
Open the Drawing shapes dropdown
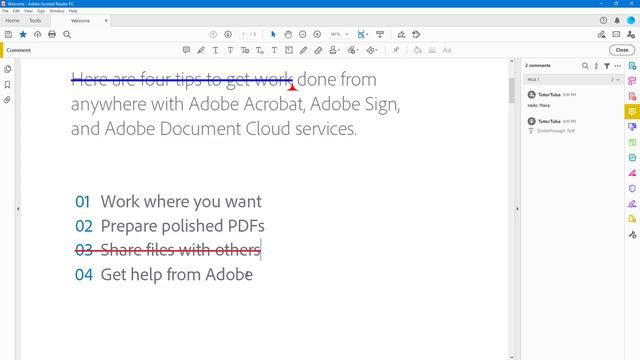(372, 50)
